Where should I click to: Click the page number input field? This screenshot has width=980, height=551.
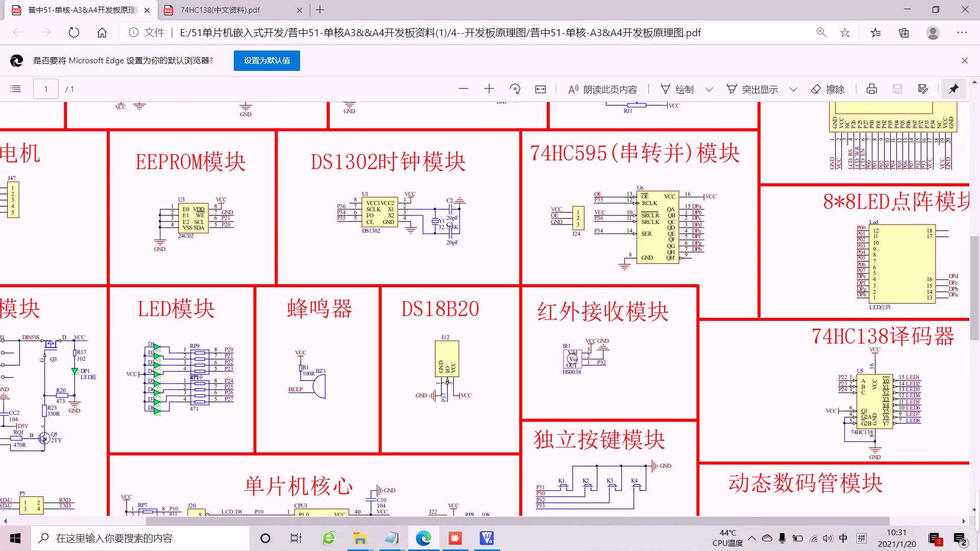click(x=46, y=89)
